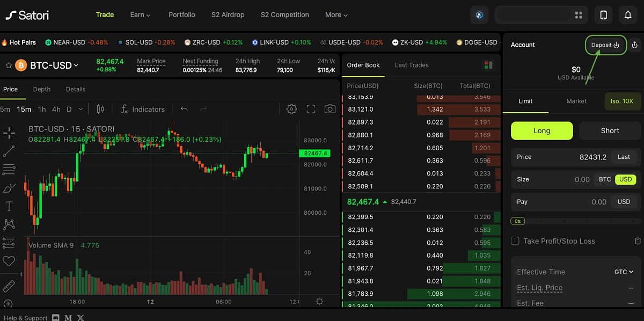Click the Deposit button

pyautogui.click(x=605, y=45)
